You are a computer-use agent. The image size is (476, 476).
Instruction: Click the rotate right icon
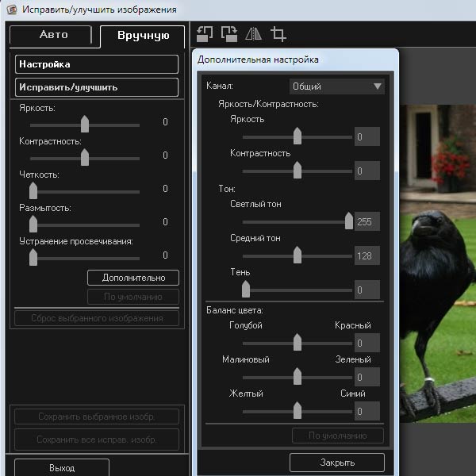(x=229, y=33)
